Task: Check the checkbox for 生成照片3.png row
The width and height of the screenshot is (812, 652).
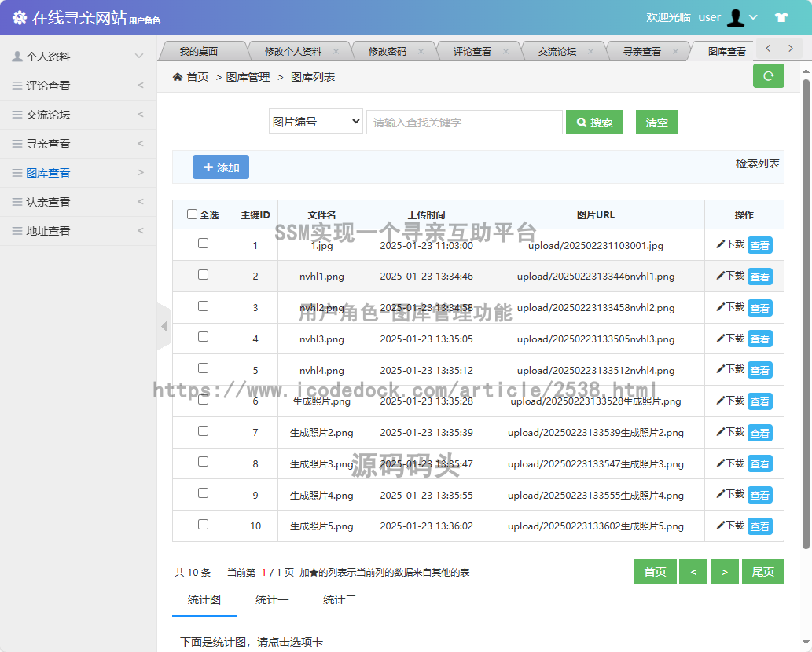Action: 203,462
